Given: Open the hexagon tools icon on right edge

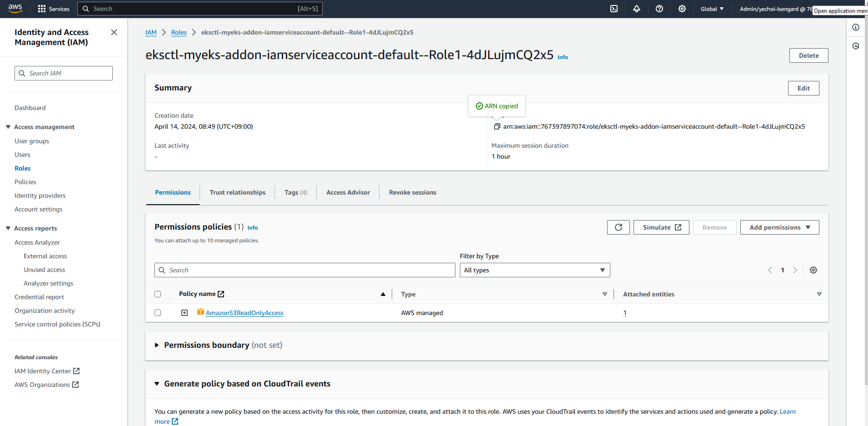Looking at the screenshot, I should click(x=856, y=46).
